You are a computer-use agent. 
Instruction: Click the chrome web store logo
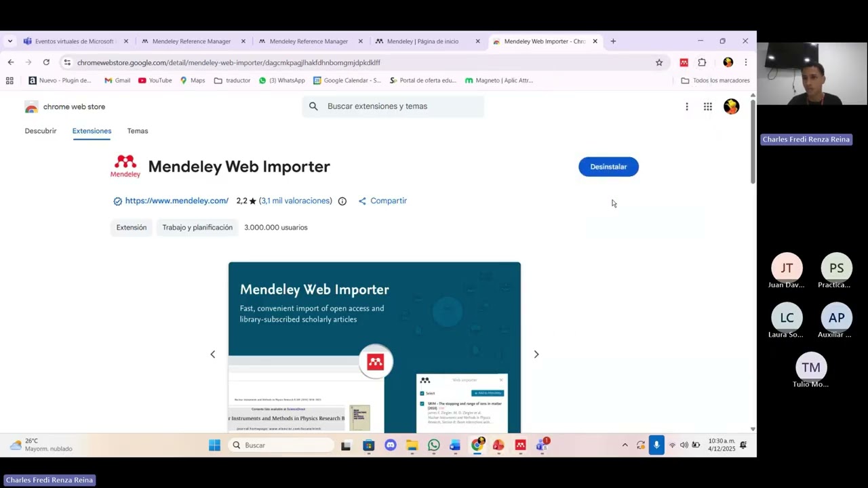(x=65, y=107)
